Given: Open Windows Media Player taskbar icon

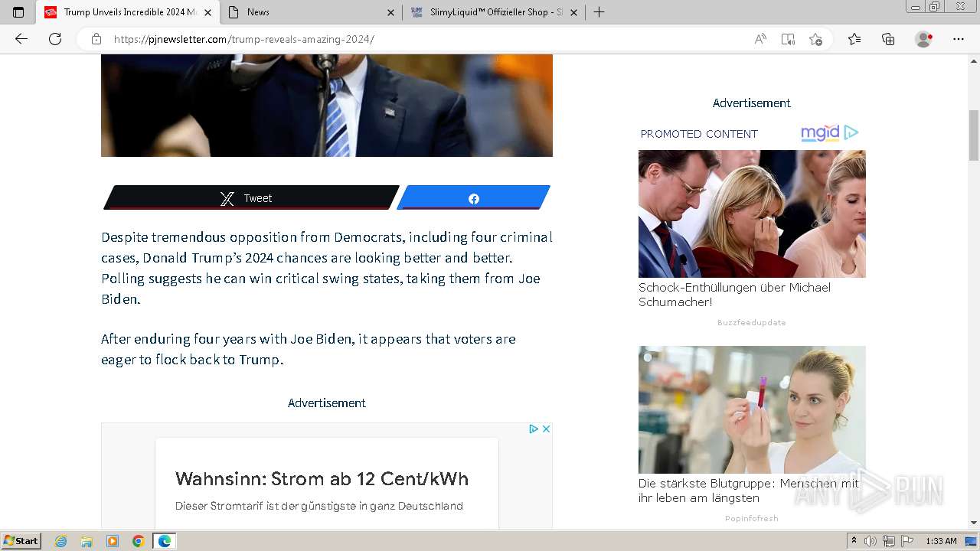Looking at the screenshot, I should point(113,541).
